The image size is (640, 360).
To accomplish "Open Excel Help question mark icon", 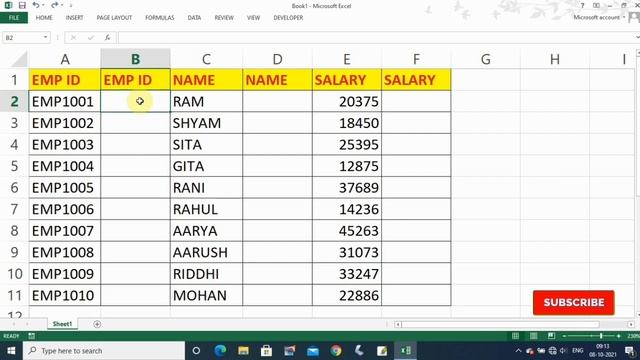I will pyautogui.click(x=582, y=6).
